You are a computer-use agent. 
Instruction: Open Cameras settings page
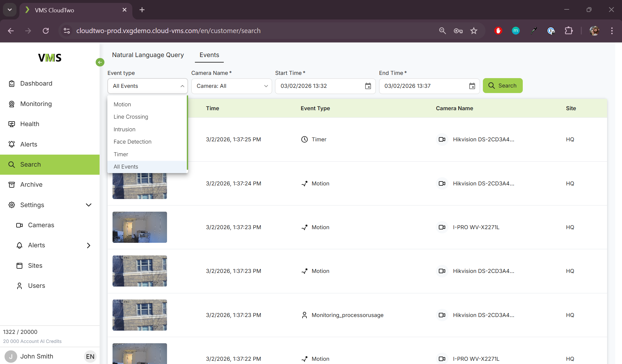coord(41,225)
